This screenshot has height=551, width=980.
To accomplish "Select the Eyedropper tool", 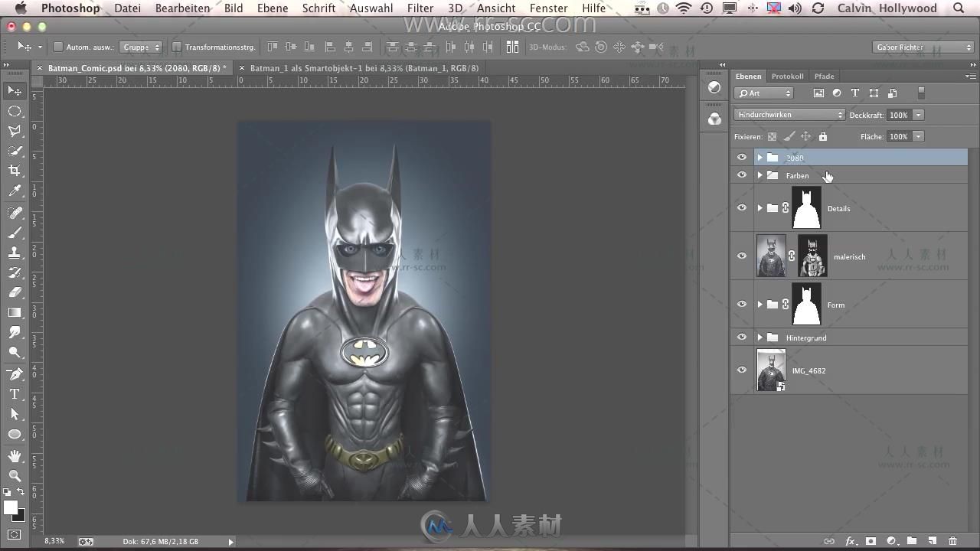I will coord(15,191).
